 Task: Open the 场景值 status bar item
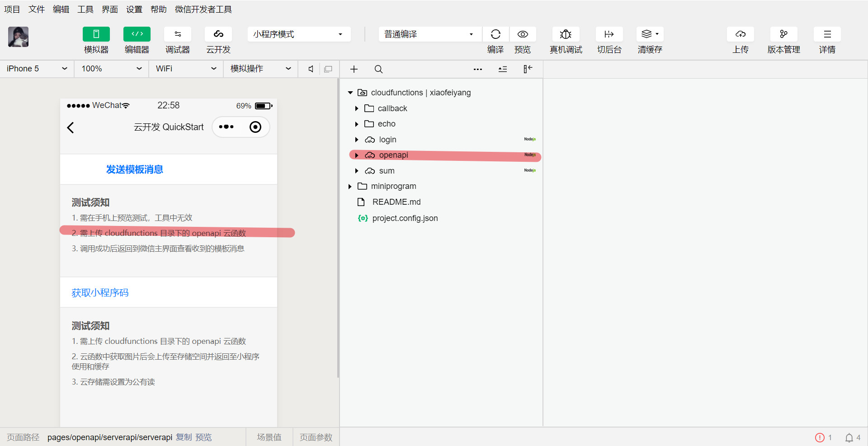tap(269, 437)
